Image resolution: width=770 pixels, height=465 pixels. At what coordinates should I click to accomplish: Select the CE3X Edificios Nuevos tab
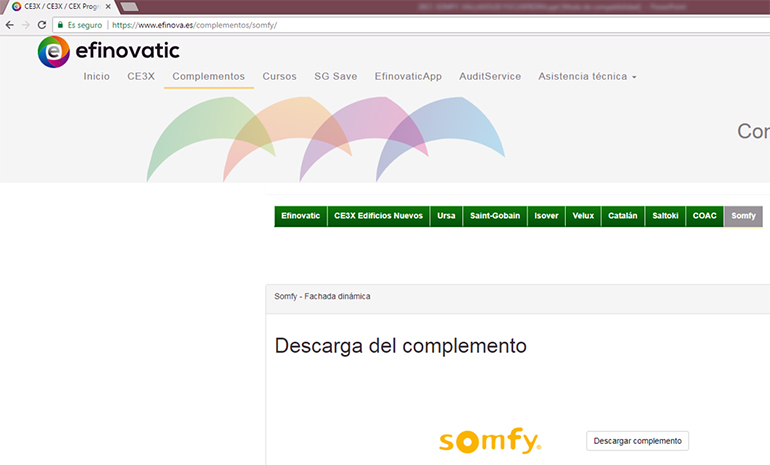click(x=379, y=216)
